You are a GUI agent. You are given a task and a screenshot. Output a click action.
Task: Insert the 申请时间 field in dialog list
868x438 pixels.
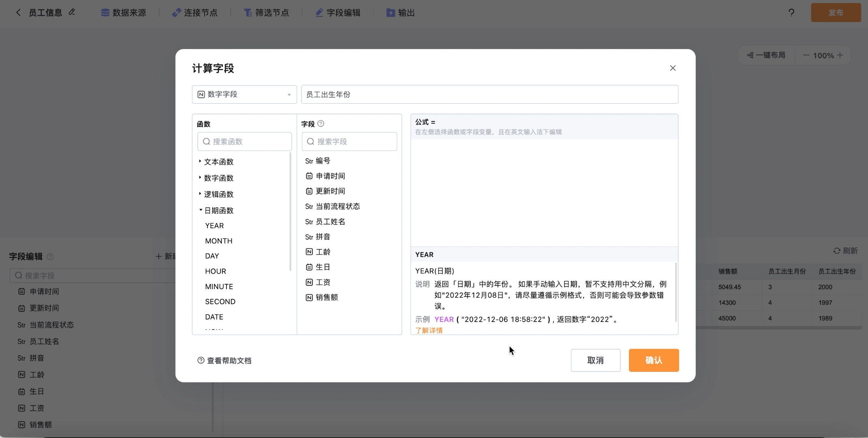(325, 176)
